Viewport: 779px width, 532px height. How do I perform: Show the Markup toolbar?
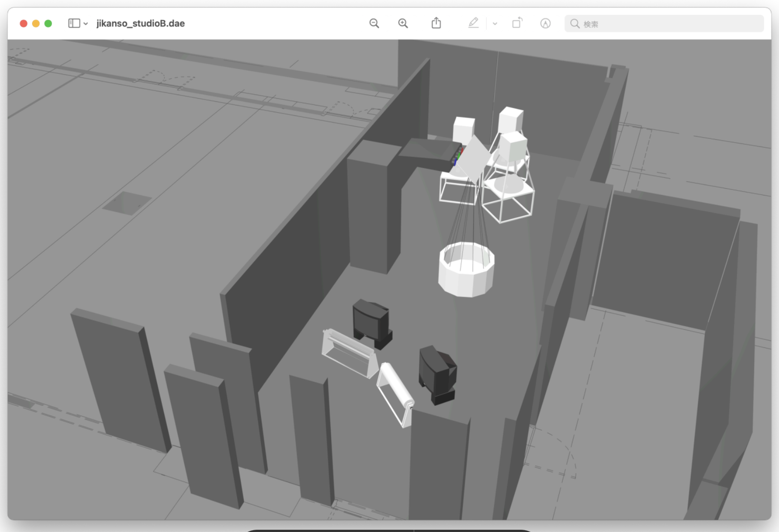tap(546, 24)
